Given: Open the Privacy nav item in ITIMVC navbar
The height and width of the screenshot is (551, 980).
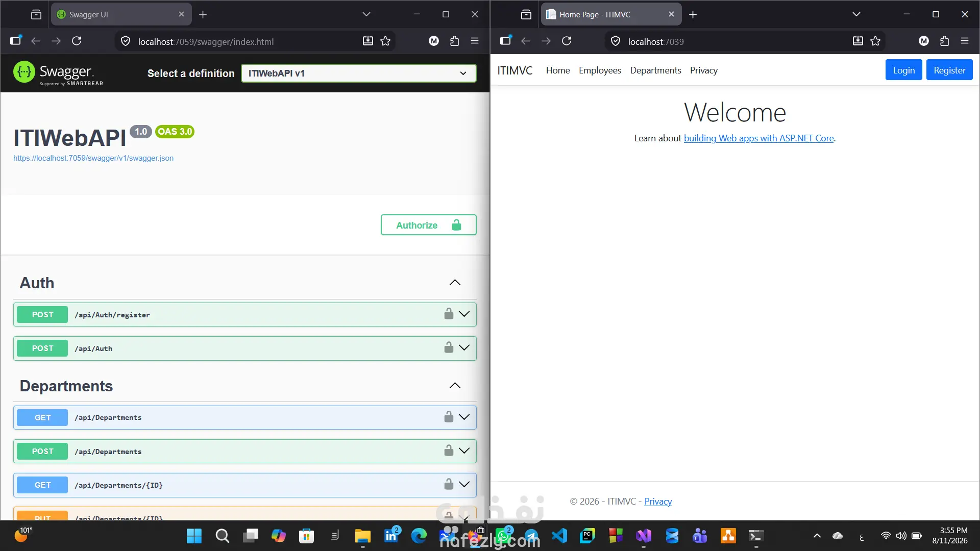Looking at the screenshot, I should tap(704, 70).
